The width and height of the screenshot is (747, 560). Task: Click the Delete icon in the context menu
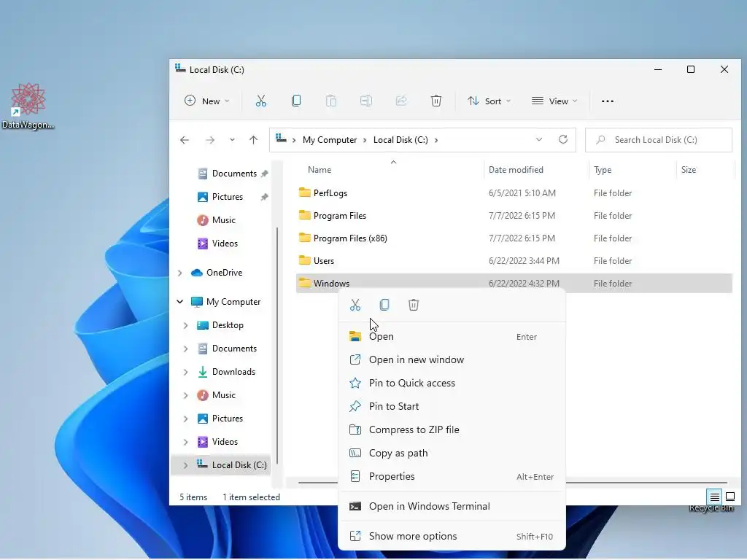[414, 305]
